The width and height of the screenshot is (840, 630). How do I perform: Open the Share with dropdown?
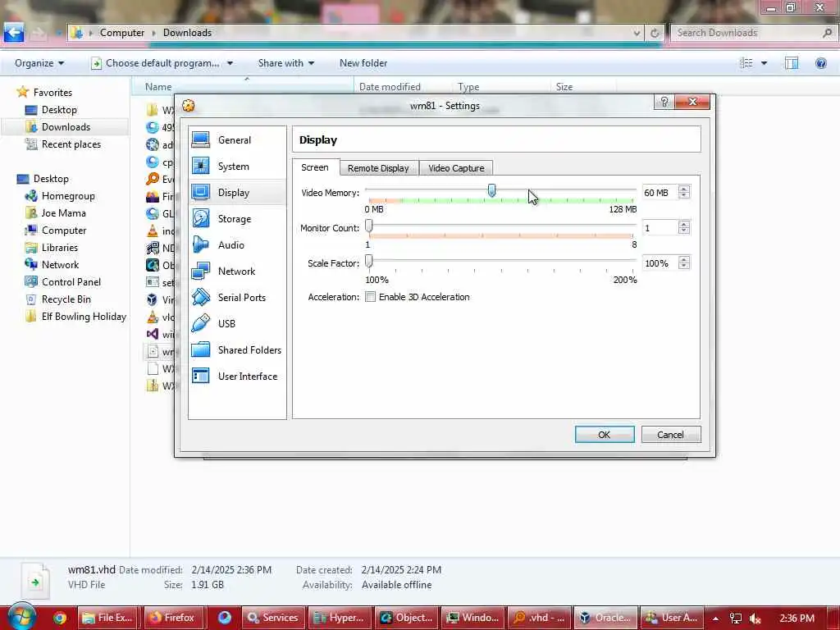286,63
